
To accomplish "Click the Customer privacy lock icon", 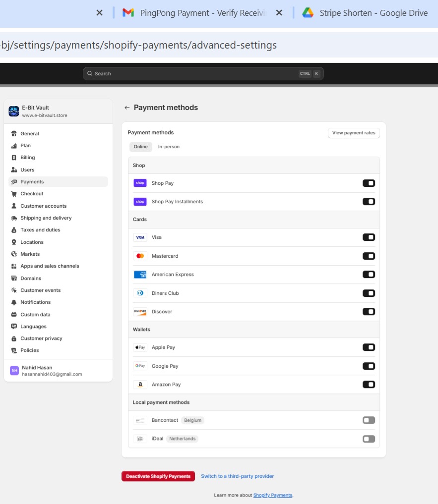I will coord(14,338).
